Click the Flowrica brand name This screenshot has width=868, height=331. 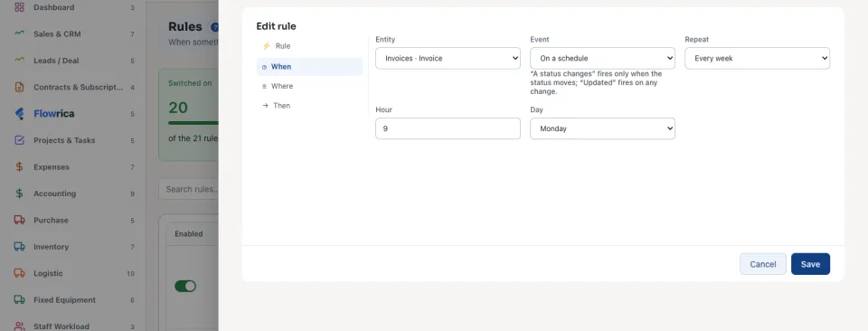click(53, 113)
